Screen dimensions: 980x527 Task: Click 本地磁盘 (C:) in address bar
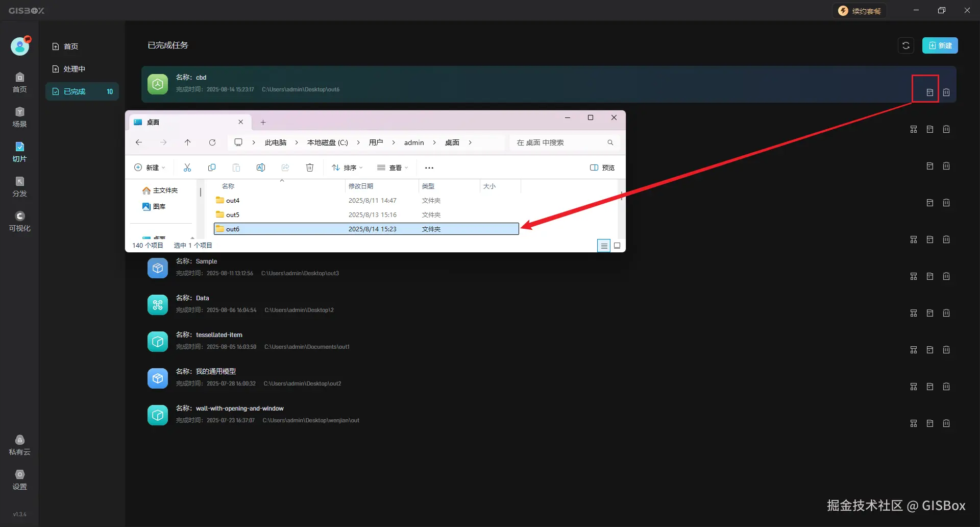327,142
